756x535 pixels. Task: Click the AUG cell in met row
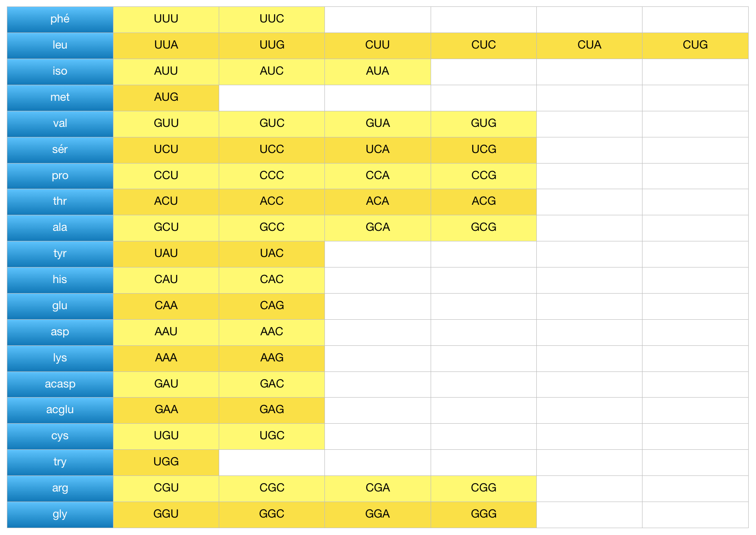coord(166,98)
